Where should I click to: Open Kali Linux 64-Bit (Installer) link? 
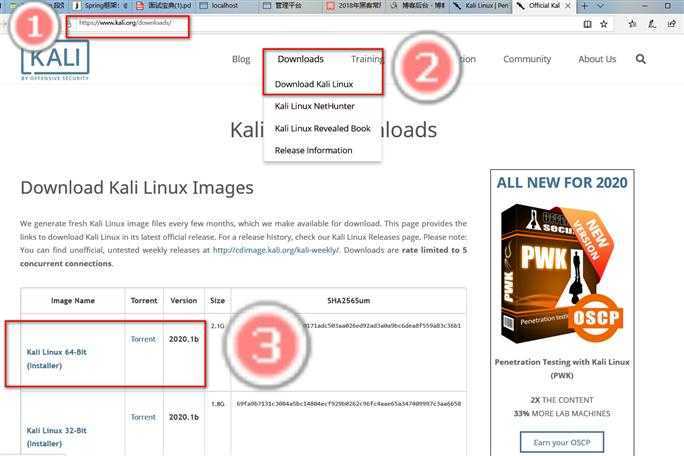57,359
